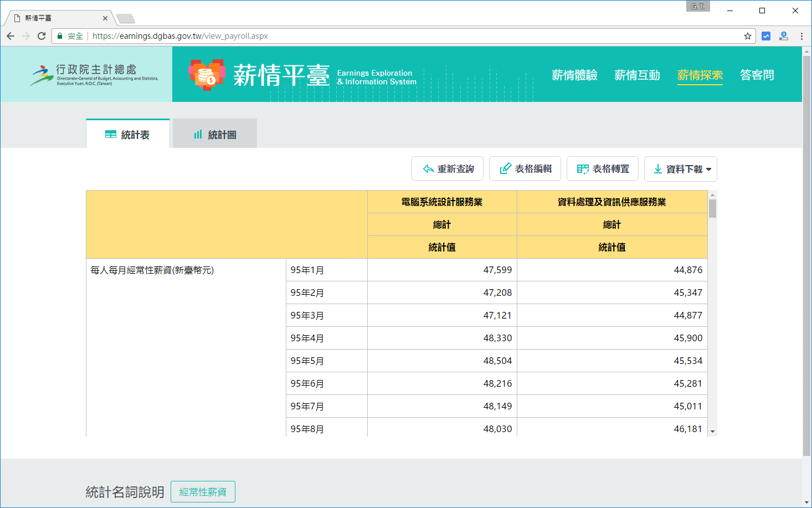Viewport: 812px width, 508px height.
Task: Select the 表格編輯 pencil icon
Action: coord(506,168)
